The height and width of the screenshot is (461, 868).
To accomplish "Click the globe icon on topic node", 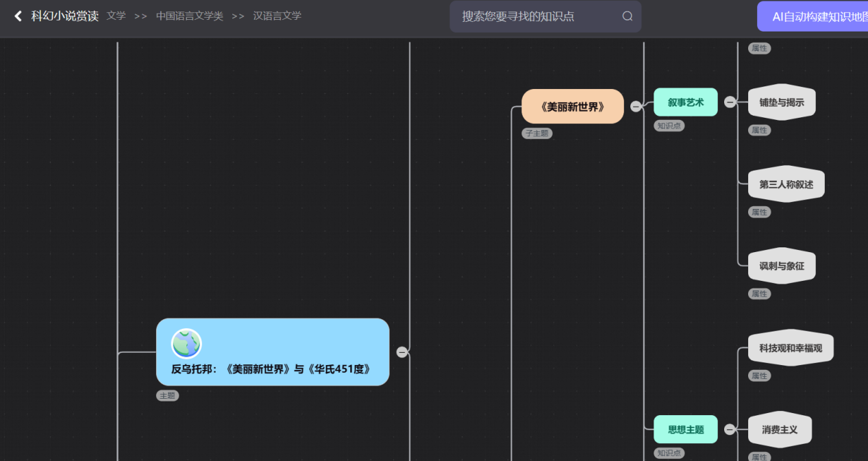I will coord(186,343).
